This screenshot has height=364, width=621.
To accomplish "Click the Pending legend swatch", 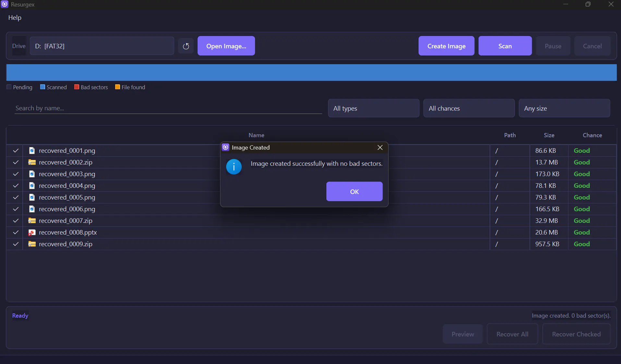I will (x=9, y=87).
